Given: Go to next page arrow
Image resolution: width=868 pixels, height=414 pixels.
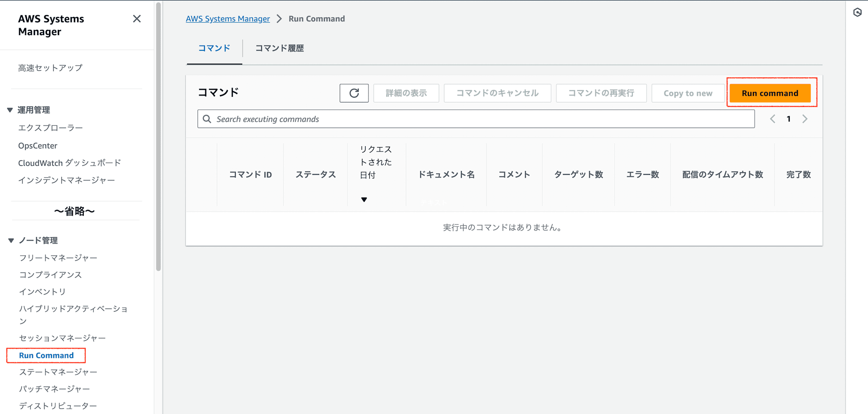Looking at the screenshot, I should coord(805,119).
